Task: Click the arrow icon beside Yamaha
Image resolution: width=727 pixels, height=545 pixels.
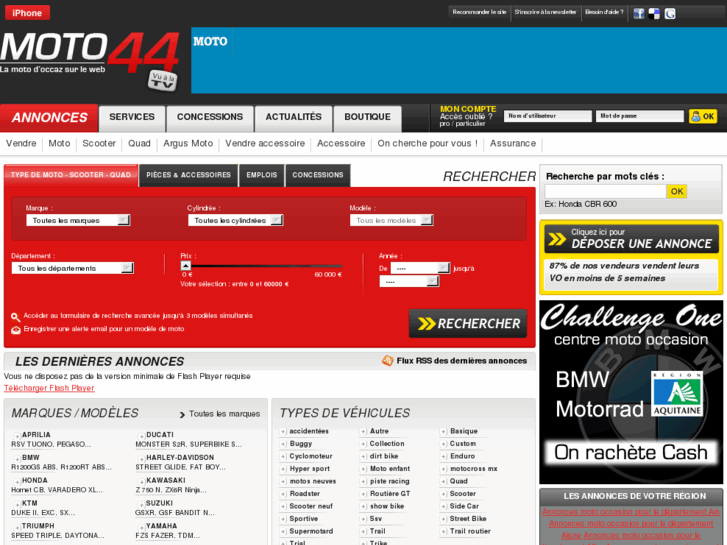Action: click(141, 527)
